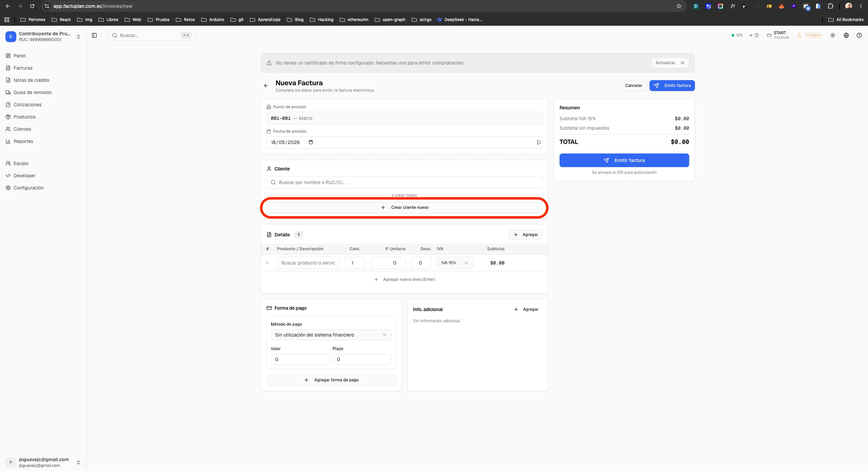Open Productos in the sidebar
The image size is (868, 471).
[24, 117]
